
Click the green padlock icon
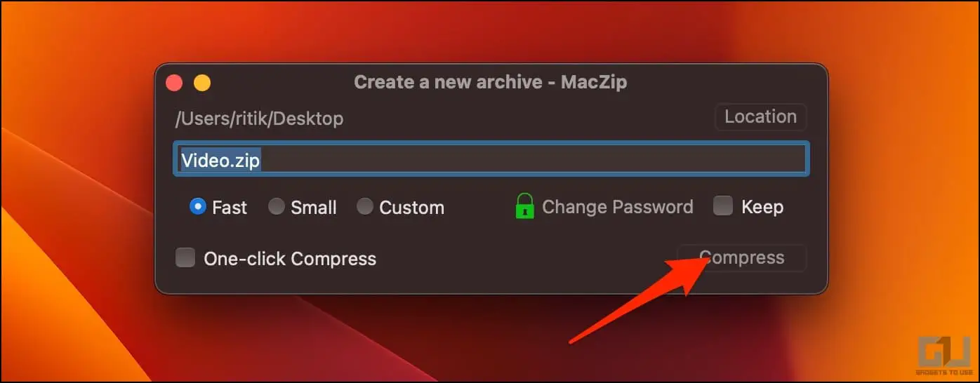pos(525,206)
